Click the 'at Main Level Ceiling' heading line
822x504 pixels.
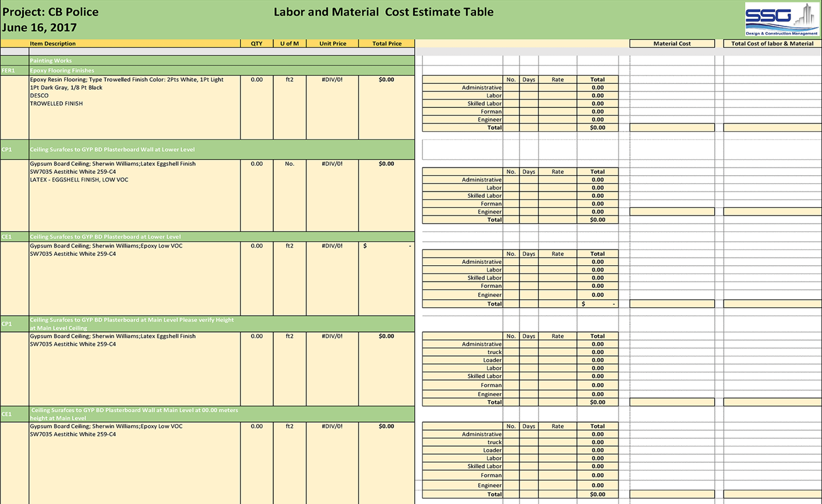click(59, 328)
